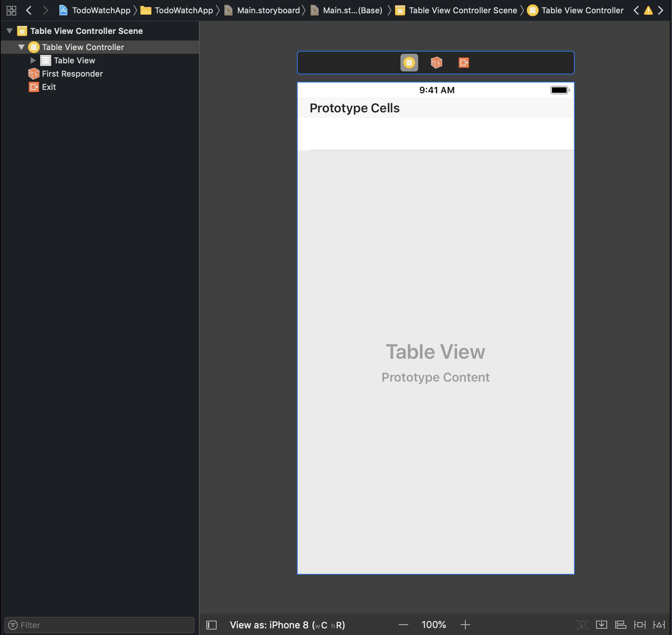This screenshot has height=635, width=672.
Task: Click the Embed In button
Action: point(602,625)
